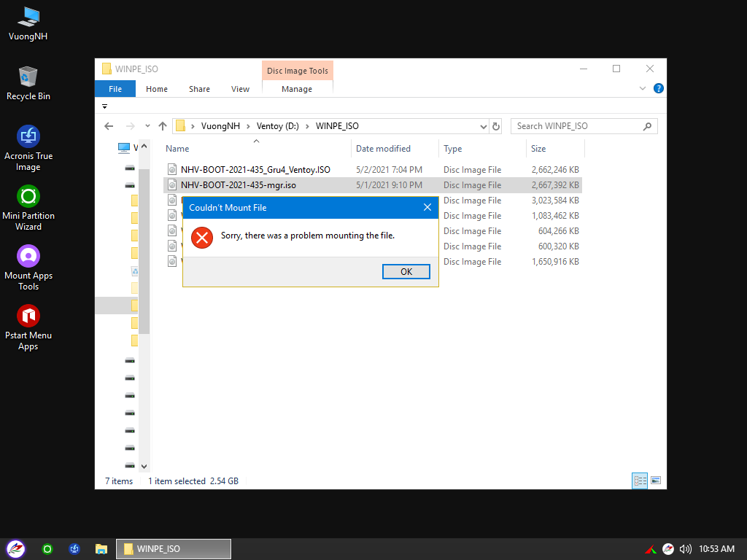
Task: Click the 5/2/2021 7:04 PM date
Action: (389, 169)
